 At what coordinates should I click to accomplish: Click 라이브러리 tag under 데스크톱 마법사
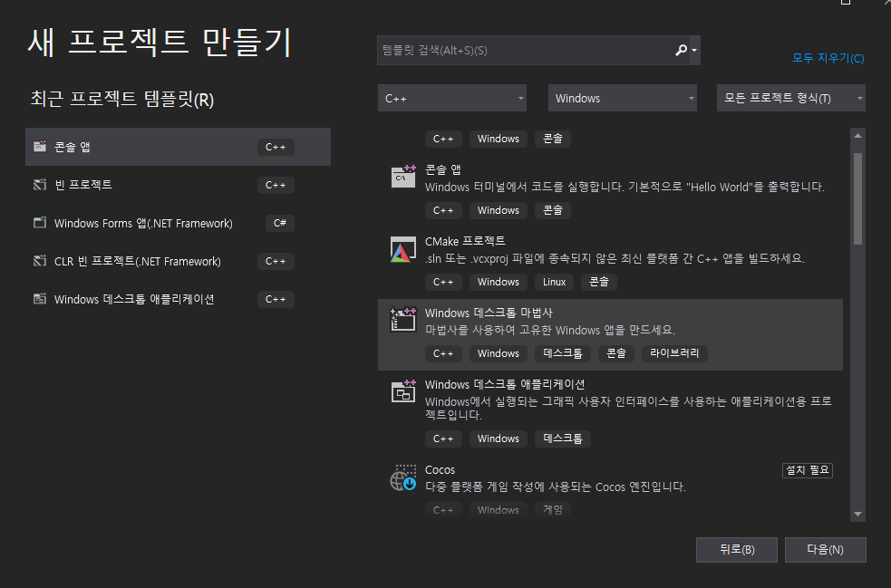click(x=674, y=353)
